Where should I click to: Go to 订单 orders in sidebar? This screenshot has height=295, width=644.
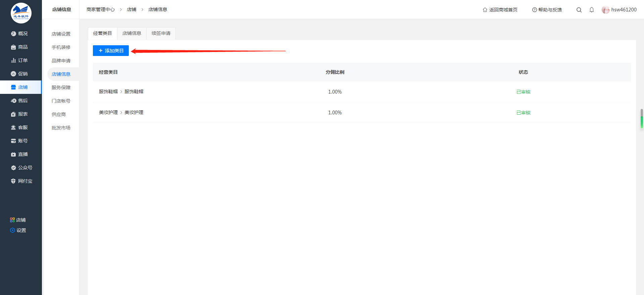pyautogui.click(x=19, y=60)
